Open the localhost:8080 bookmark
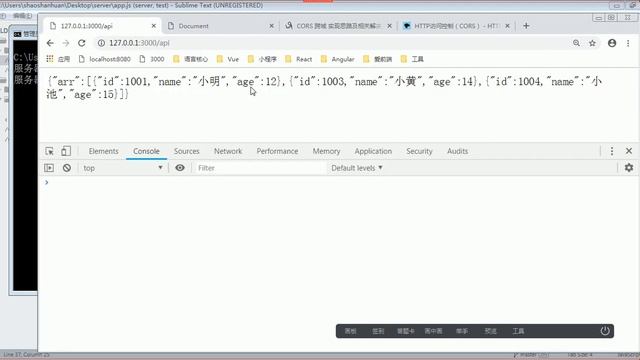The height and width of the screenshot is (360, 640). click(x=104, y=59)
